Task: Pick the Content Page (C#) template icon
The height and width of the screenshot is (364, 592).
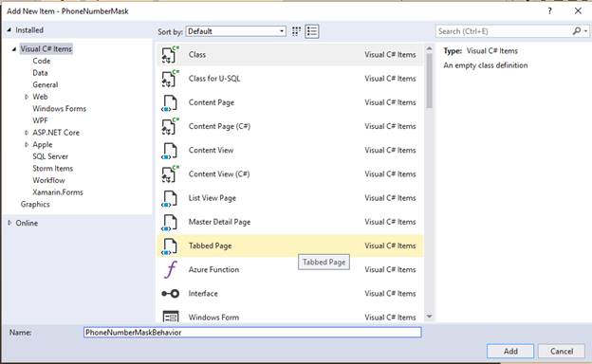Action: [x=170, y=126]
